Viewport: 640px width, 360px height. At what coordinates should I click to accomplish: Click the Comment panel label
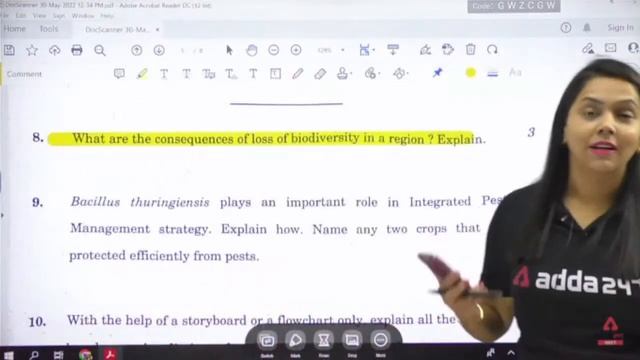tap(24, 74)
